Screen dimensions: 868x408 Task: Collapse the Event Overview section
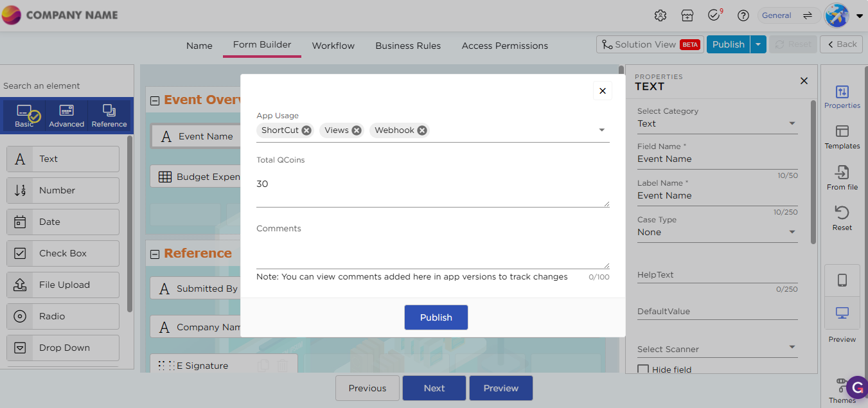pyautogui.click(x=155, y=100)
